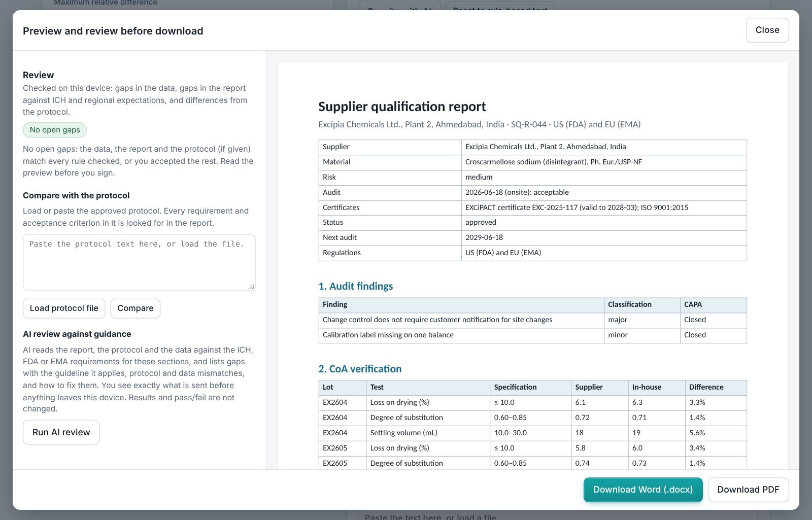Viewport: 812px width, 520px height.
Task: Click the 1. Audit findings heading
Action: pos(356,286)
